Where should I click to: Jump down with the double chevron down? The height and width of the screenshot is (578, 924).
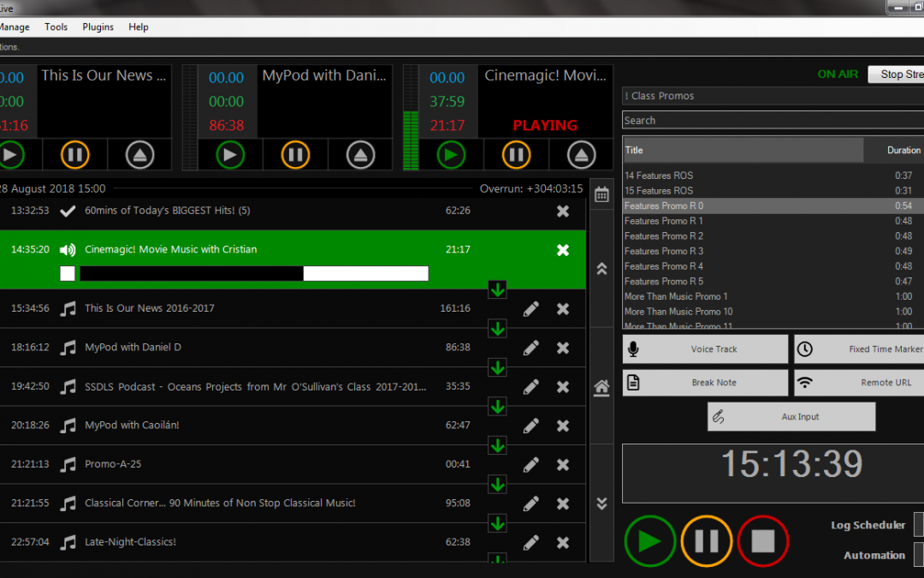pos(601,504)
